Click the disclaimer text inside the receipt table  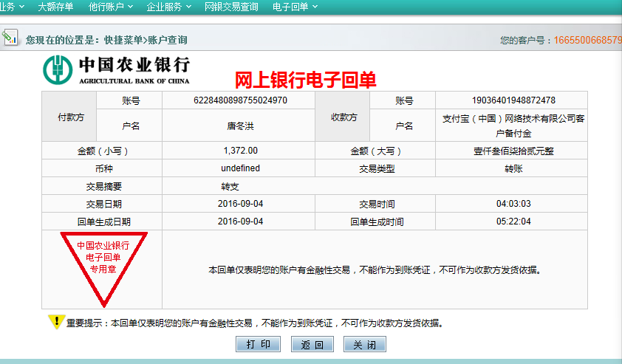pos(375,270)
